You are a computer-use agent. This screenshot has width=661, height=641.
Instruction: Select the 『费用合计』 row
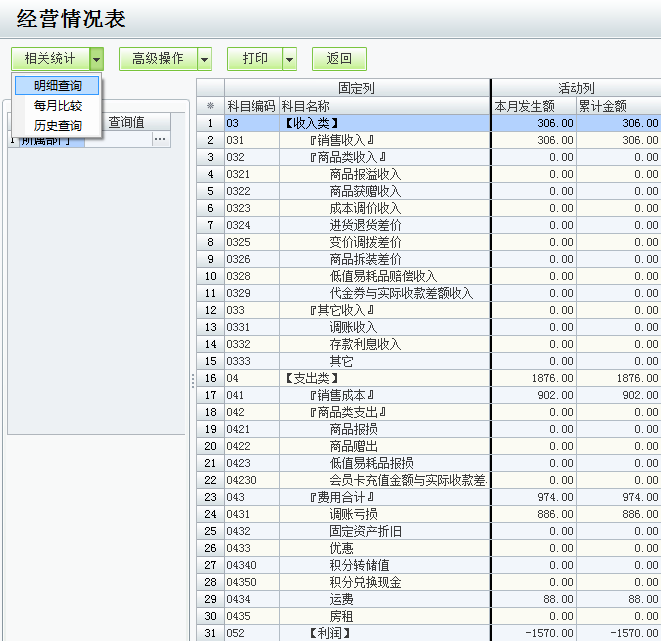click(429, 497)
